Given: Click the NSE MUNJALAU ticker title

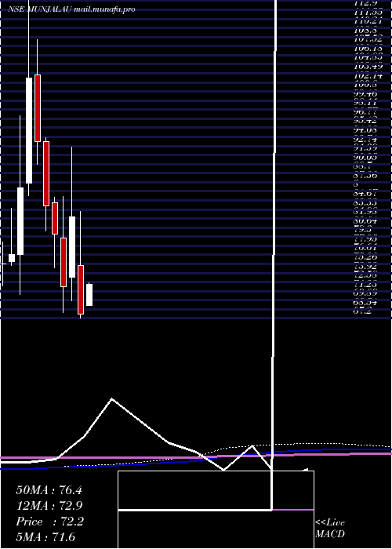Looking at the screenshot, I should pyautogui.click(x=40, y=9).
